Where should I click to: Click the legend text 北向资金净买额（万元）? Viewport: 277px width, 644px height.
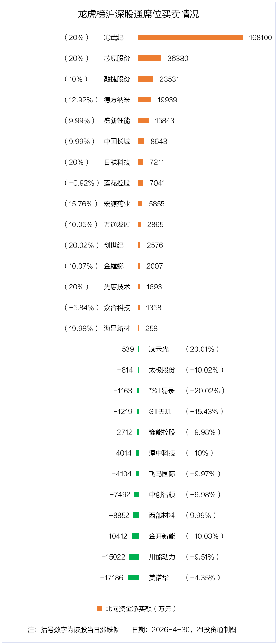coord(141,609)
